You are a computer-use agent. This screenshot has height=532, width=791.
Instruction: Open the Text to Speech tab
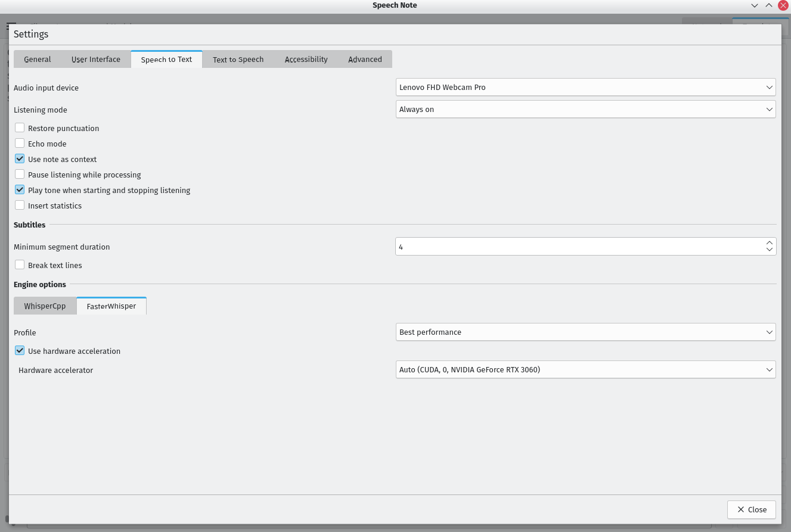pyautogui.click(x=238, y=59)
